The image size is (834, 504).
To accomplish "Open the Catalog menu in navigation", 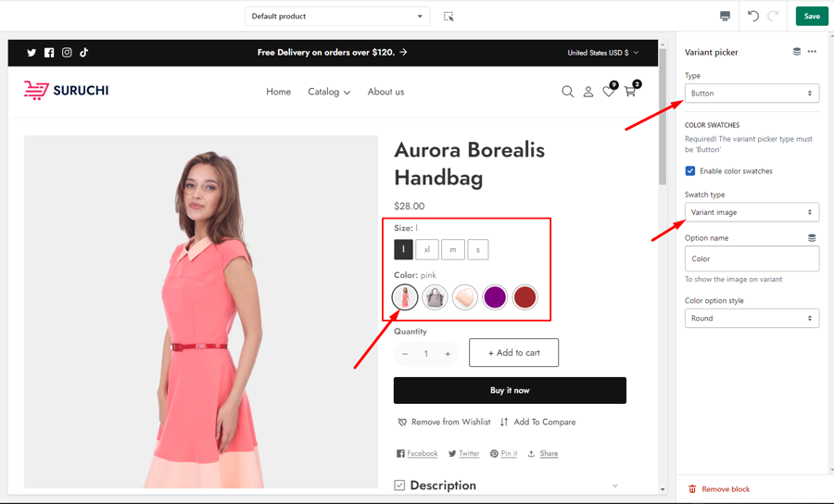I will point(329,92).
